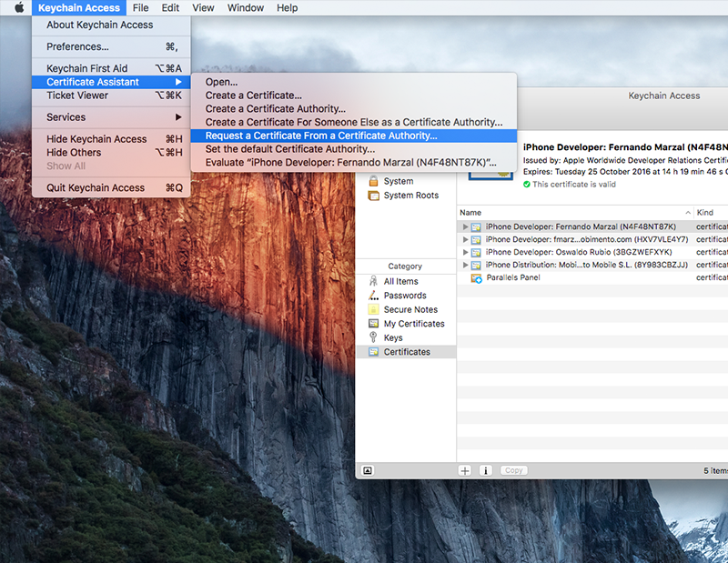Choose Request a Certificate From a Certificate Authority
The image size is (728, 563).
click(354, 136)
